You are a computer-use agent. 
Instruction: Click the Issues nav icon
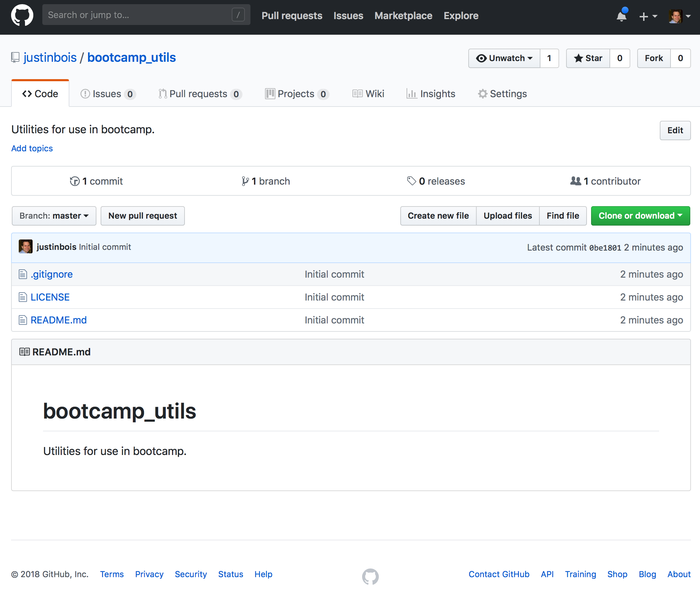coord(87,93)
